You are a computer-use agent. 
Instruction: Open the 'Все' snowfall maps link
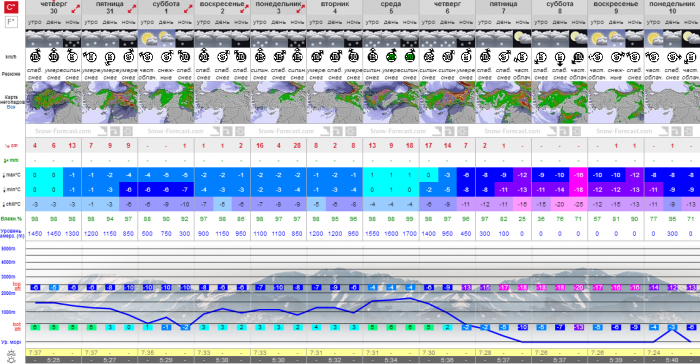coord(11,107)
